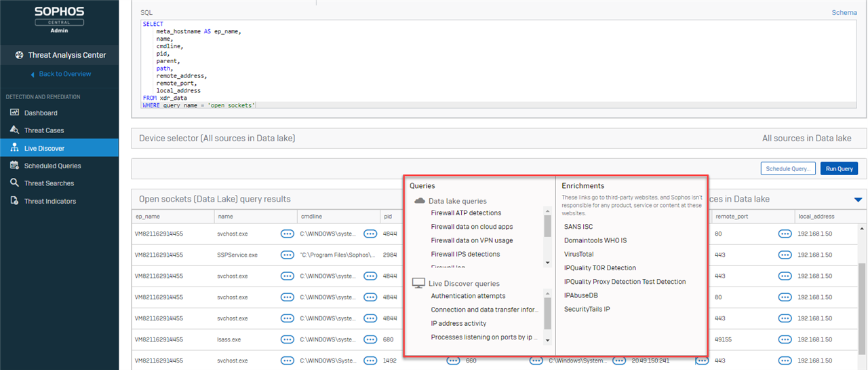
Task: Open IPQuality TOR Detection enrichment
Action: tap(600, 267)
